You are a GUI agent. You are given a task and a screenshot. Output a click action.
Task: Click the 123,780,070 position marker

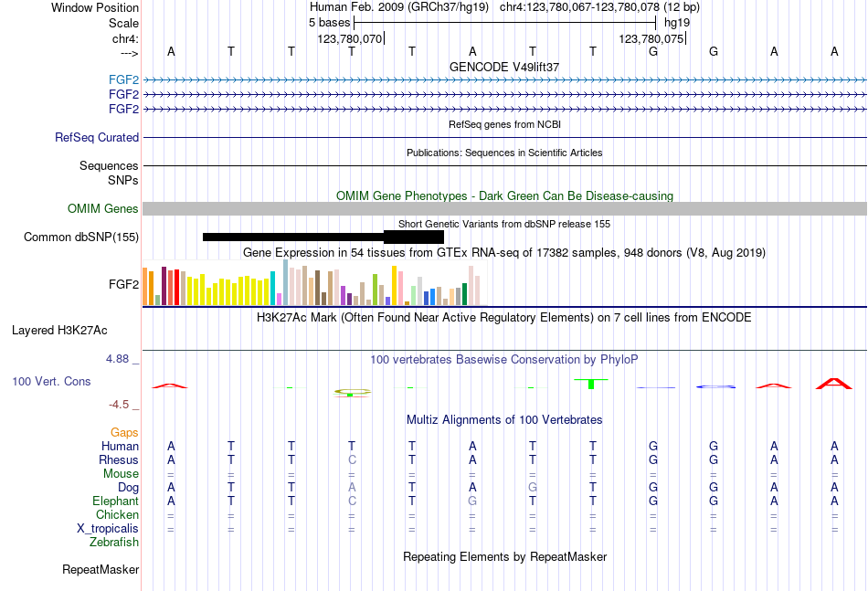click(x=350, y=38)
